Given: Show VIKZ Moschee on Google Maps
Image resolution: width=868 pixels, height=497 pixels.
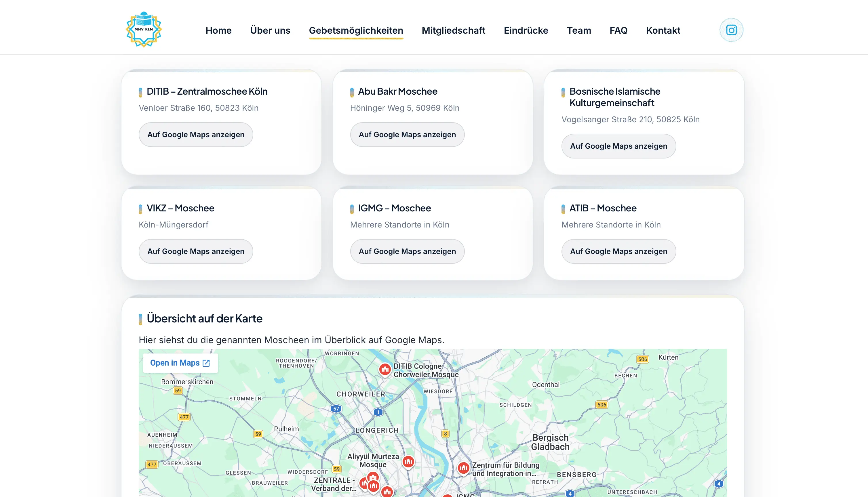Looking at the screenshot, I should coord(196,251).
